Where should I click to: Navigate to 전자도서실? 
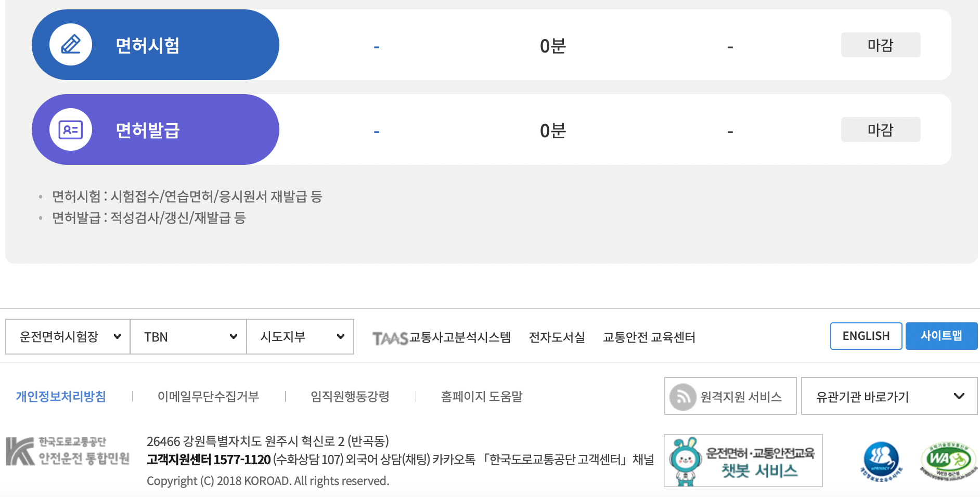tap(557, 337)
